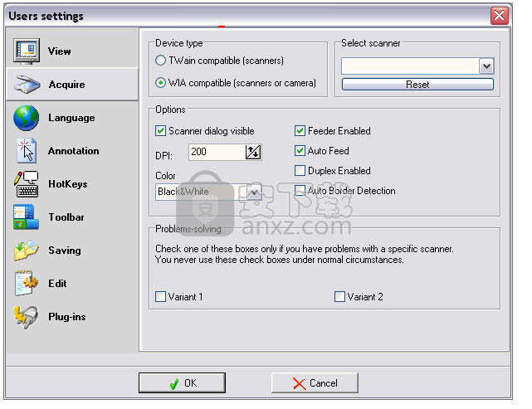Viewport: 532px width, 409px height.
Task: Click the Saving folder icon
Action: pos(27,251)
